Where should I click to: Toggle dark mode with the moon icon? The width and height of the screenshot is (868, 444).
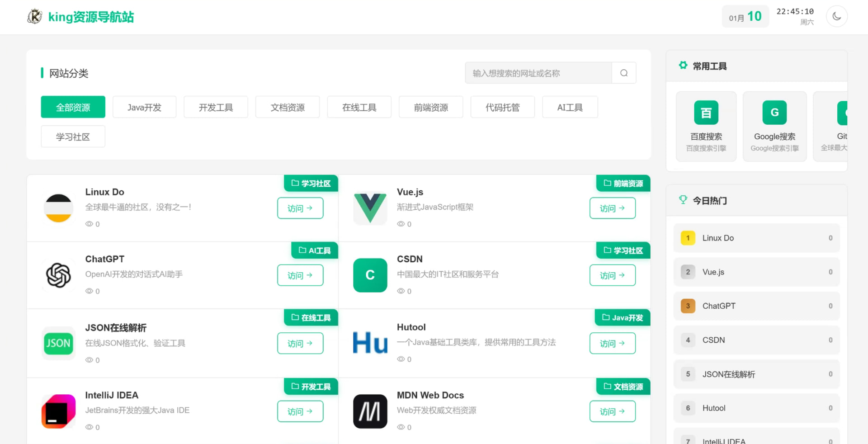[836, 16]
